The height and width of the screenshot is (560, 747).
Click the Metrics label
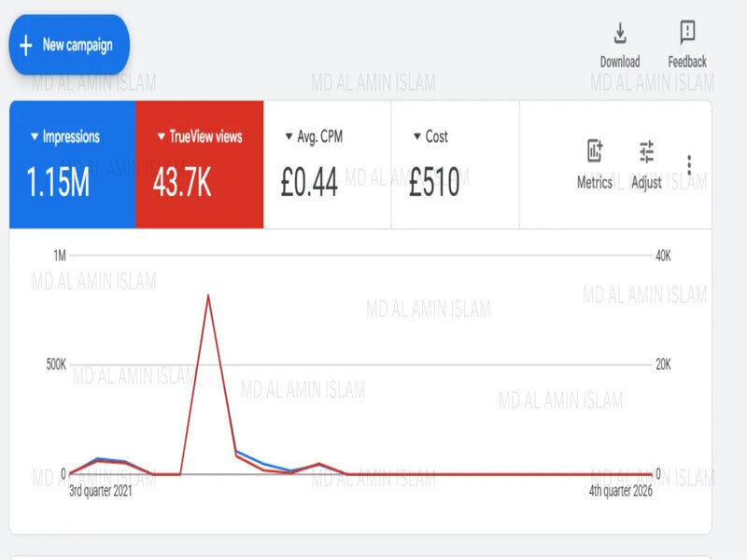pyautogui.click(x=595, y=182)
